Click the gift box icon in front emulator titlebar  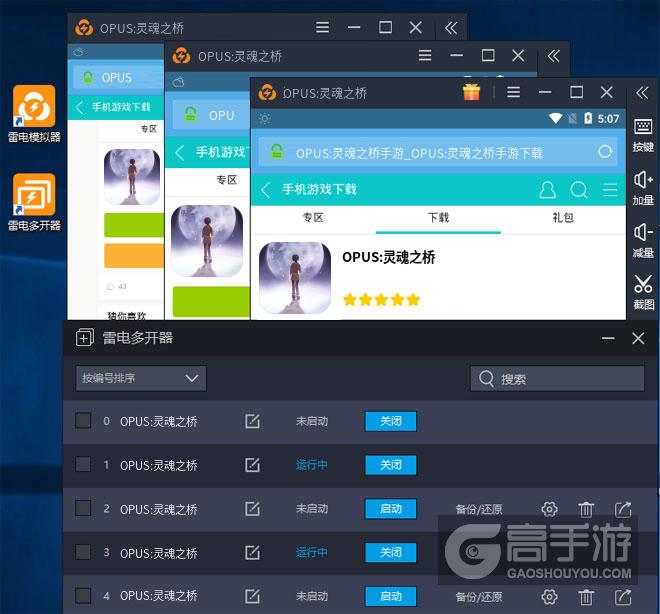coord(471,92)
